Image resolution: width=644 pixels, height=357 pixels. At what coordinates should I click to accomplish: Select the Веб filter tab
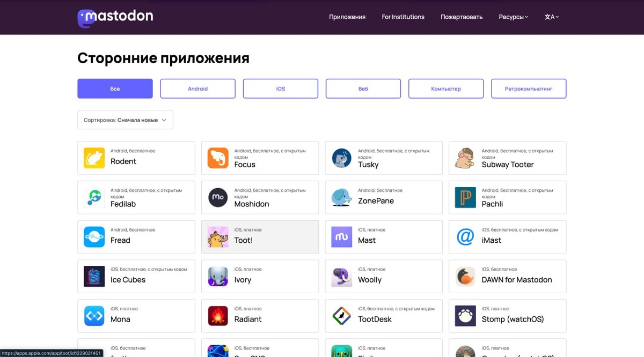tap(363, 89)
